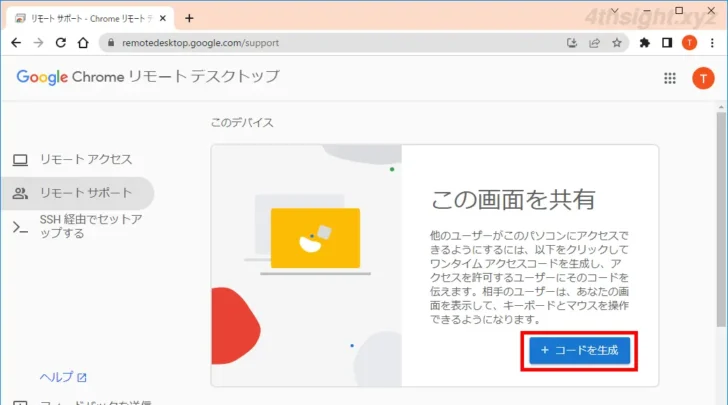Screen dimensions: 728x405
Task: Click the install app icon in address bar
Action: click(x=572, y=43)
